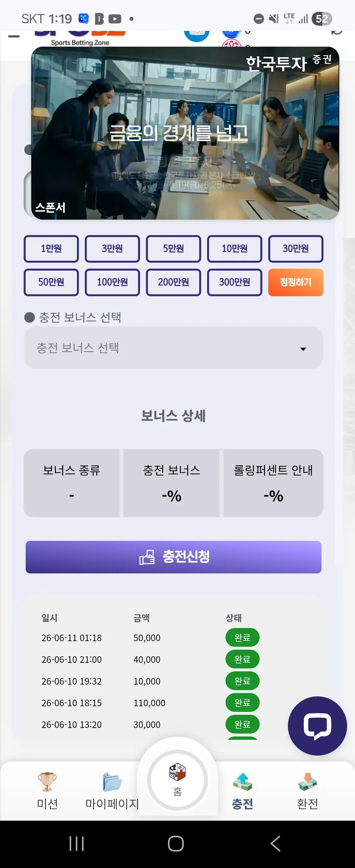Screen dimensions: 355x868
Task: Open the 한국투자증권 sponsor video ad
Action: click(x=185, y=133)
